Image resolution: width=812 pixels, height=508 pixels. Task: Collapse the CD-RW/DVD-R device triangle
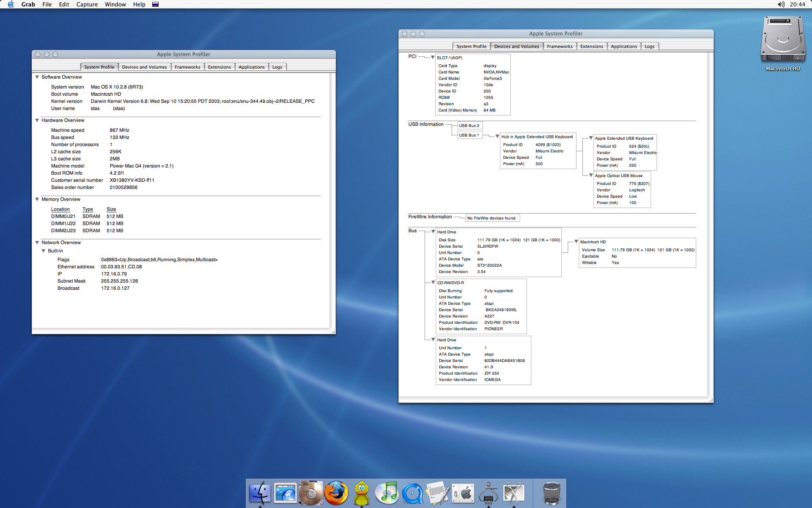433,282
